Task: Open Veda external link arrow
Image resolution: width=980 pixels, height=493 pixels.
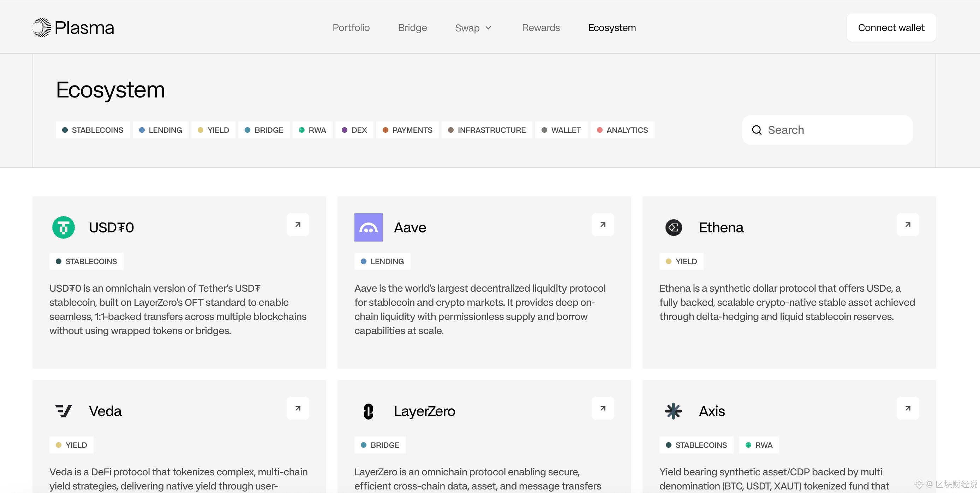Action: point(298,408)
